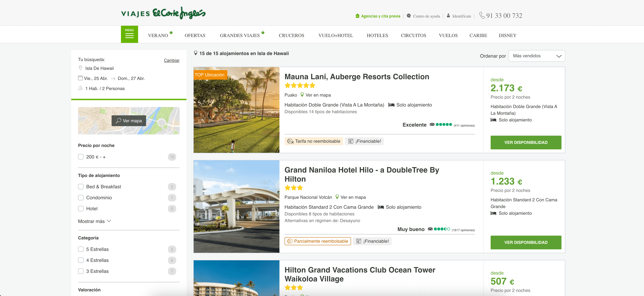
Task: Open the Ver mapa map preview
Action: pyautogui.click(x=129, y=121)
